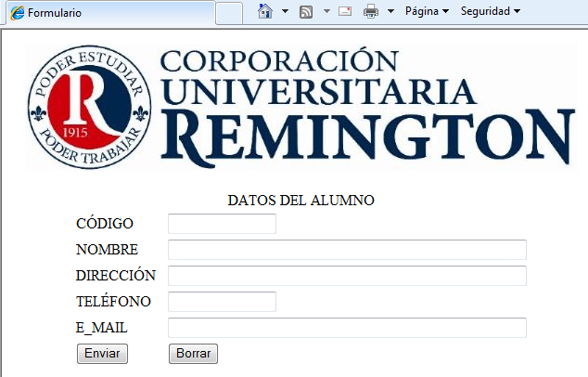Viewport: 588px width, 377px height.
Task: Click the RSS feeds icon
Action: tap(306, 12)
